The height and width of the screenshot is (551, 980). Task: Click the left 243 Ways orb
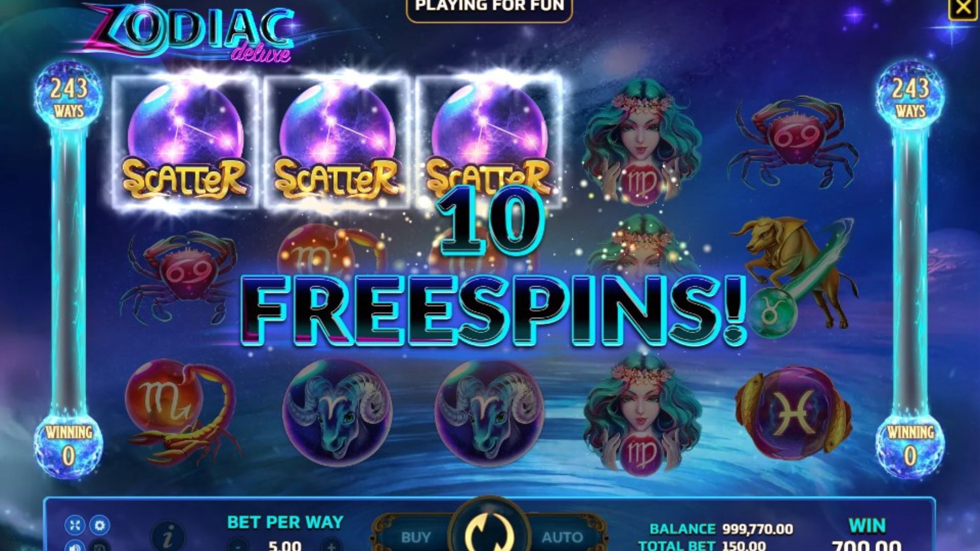(68, 95)
